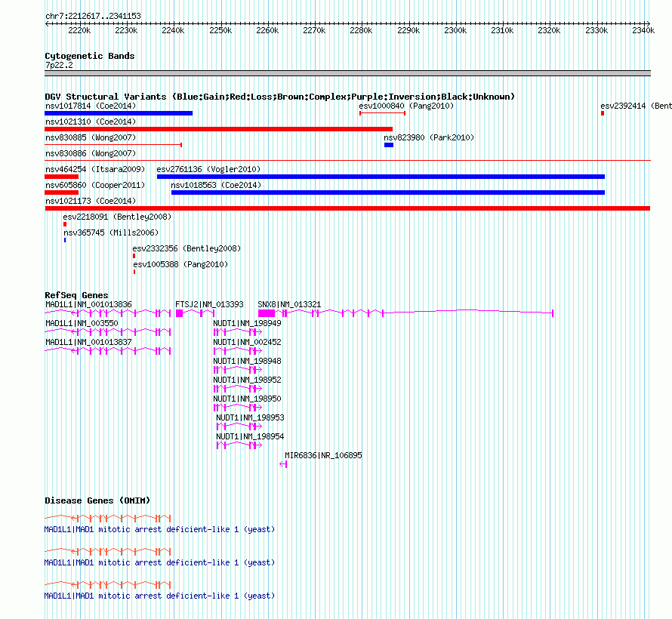Click esv2332356 (Bentley2008) label

tap(186, 248)
